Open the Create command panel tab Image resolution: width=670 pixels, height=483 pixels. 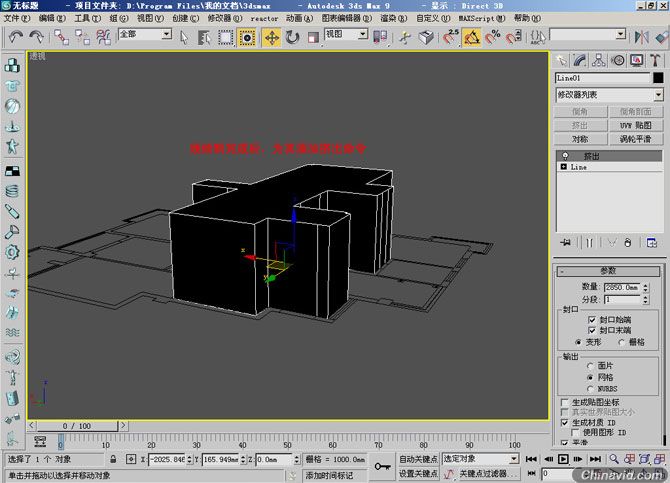pyautogui.click(x=561, y=60)
